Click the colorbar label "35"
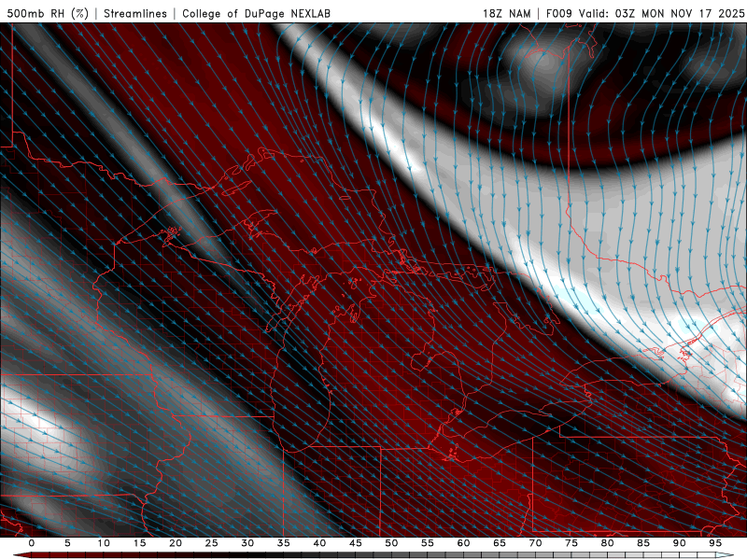 [284, 543]
